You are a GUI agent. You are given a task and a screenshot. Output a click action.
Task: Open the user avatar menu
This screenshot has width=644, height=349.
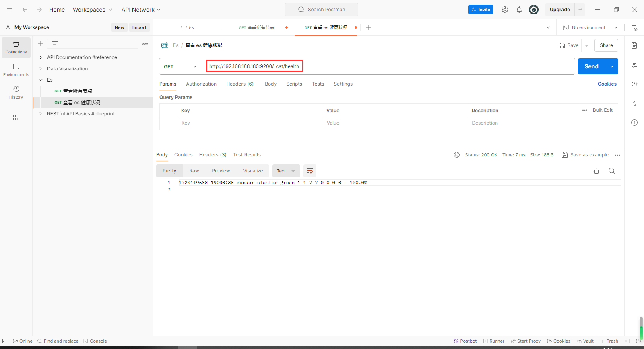pos(534,10)
